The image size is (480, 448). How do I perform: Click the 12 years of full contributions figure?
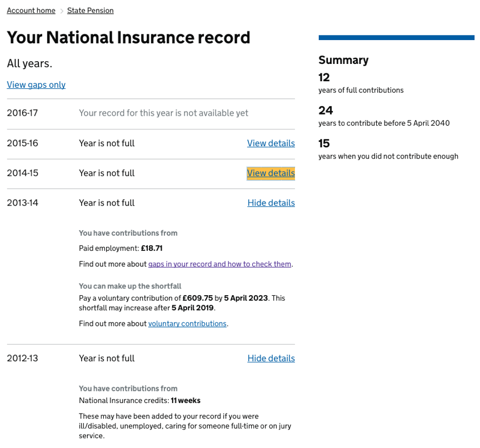324,77
